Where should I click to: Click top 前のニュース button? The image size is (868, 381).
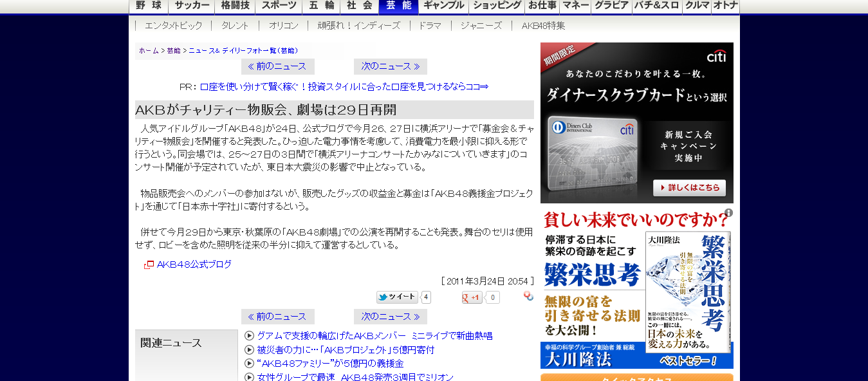tap(278, 66)
